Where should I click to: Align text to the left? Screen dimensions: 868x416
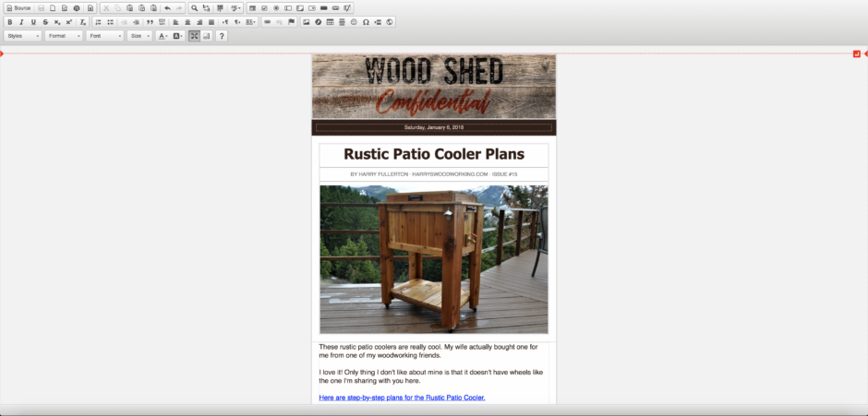175,22
